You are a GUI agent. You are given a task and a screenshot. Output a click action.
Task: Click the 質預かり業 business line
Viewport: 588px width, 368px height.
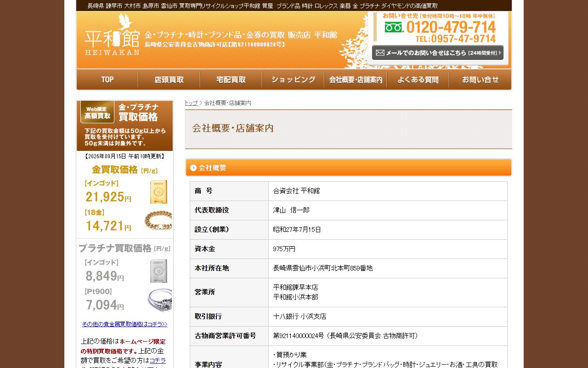pos(290,355)
